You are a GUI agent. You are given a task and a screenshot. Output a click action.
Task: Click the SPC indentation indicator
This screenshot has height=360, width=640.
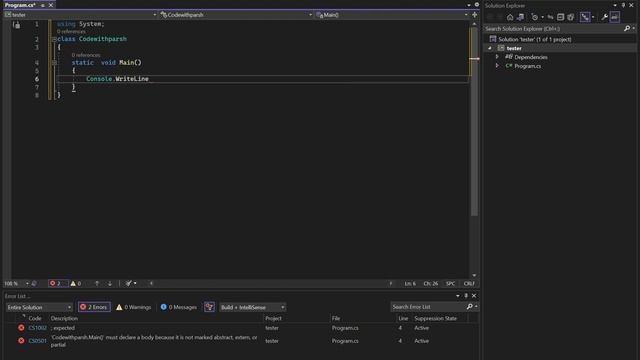pyautogui.click(x=451, y=283)
